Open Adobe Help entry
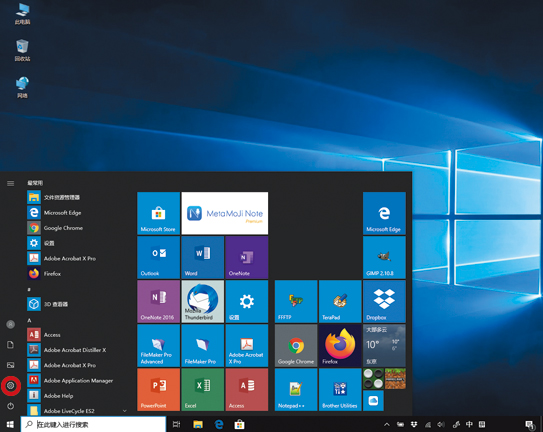Image resolution: width=543 pixels, height=432 pixels. click(x=77, y=396)
